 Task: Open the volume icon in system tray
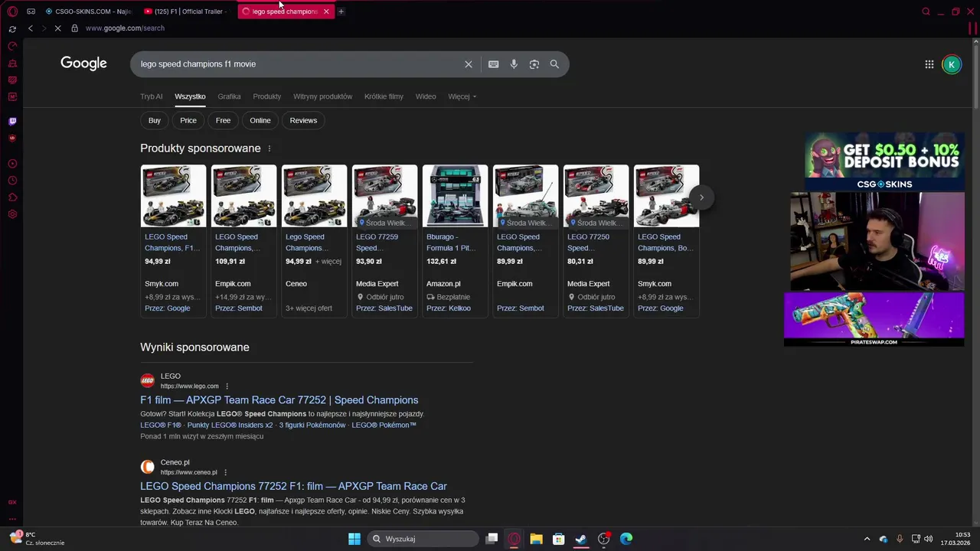(x=929, y=539)
